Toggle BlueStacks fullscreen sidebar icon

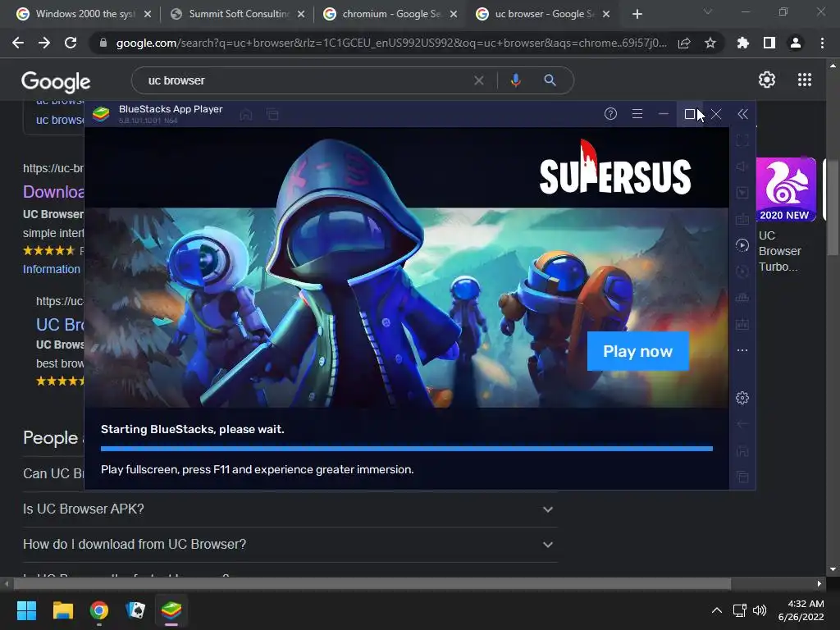pyautogui.click(x=742, y=140)
